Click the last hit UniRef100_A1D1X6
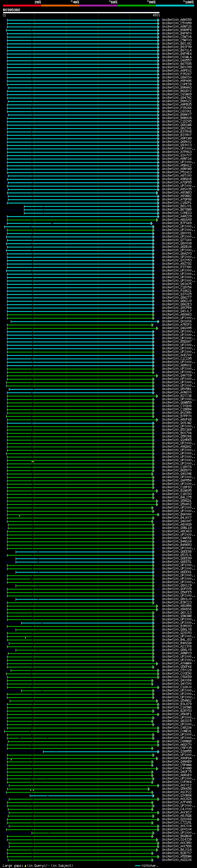Viewport: 197px width, 868px height. [177, 860]
